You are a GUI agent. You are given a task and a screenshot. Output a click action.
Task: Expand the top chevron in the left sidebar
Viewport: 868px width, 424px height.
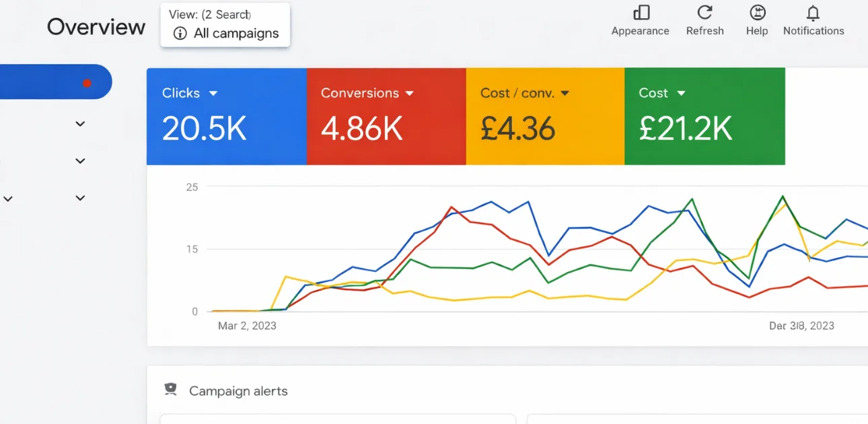tap(79, 124)
